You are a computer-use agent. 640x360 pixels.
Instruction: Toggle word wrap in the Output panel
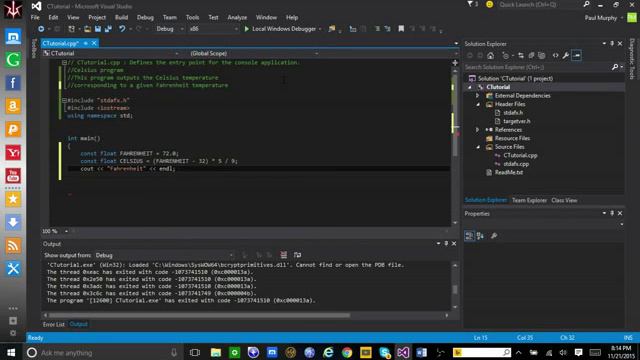298,255
